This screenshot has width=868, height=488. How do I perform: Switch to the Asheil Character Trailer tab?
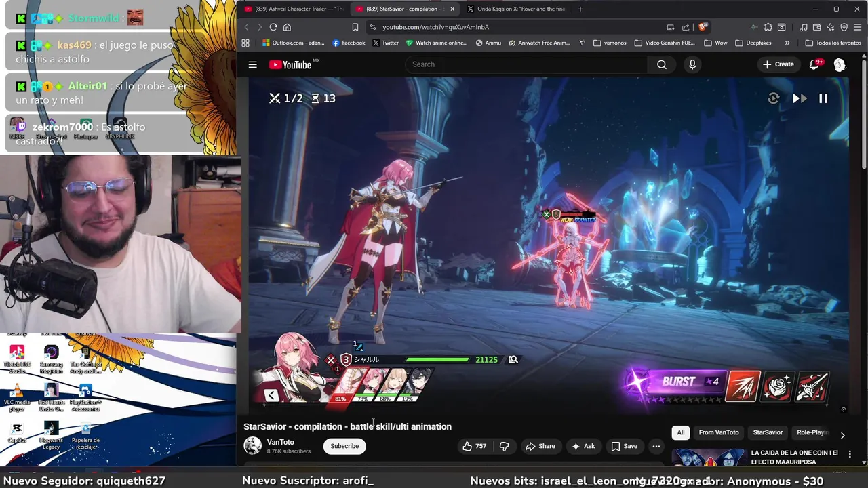(x=294, y=9)
